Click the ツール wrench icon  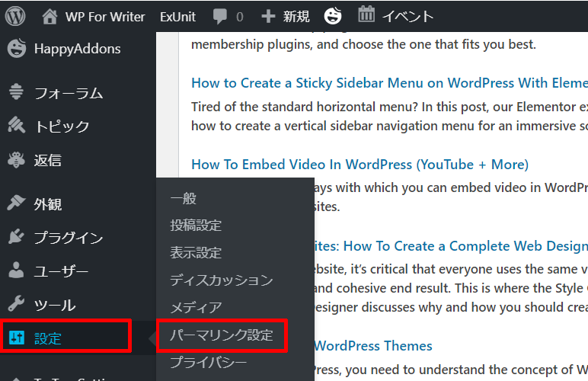click(16, 303)
